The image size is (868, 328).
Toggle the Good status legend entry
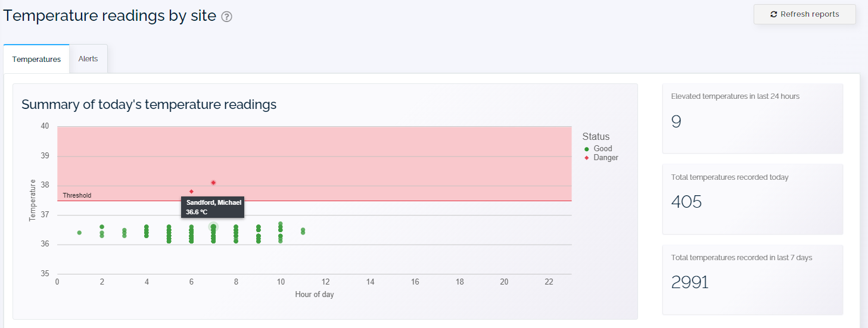click(598, 149)
